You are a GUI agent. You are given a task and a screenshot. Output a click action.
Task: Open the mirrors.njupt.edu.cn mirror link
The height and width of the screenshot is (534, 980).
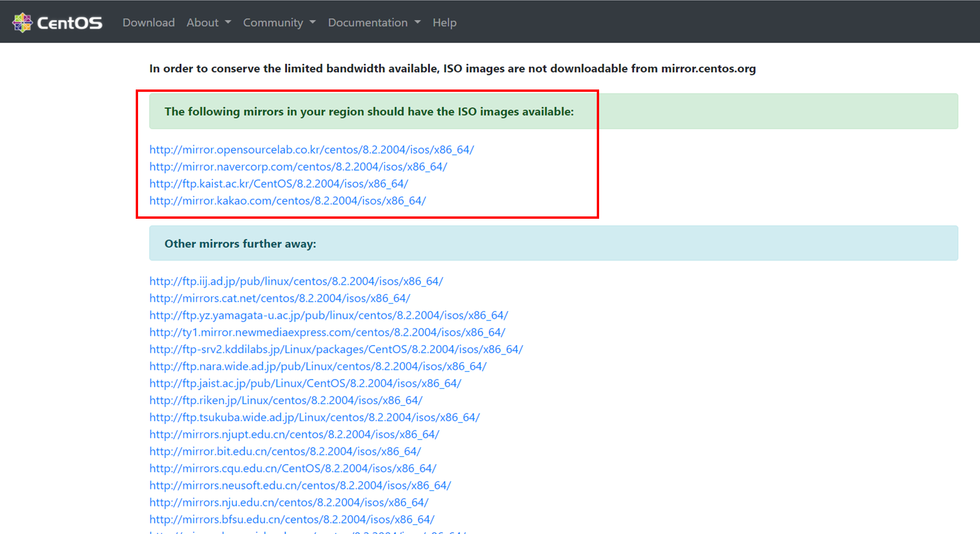pyautogui.click(x=294, y=434)
